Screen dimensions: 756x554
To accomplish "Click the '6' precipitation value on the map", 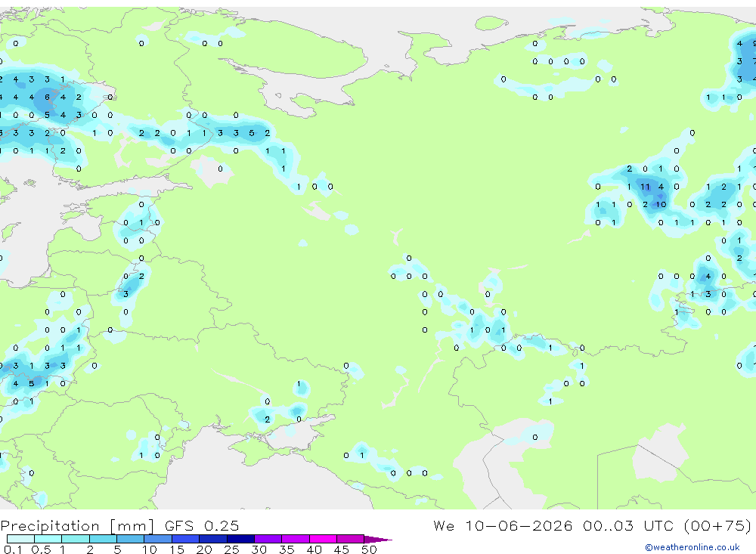I will point(47,97).
